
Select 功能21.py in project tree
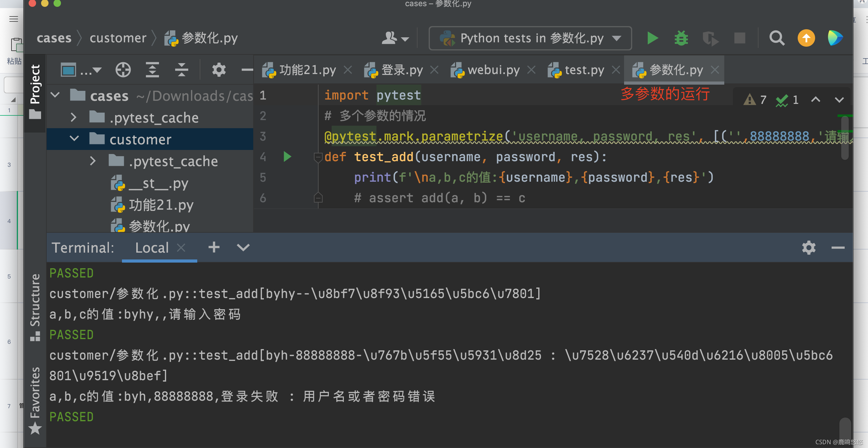pos(152,205)
